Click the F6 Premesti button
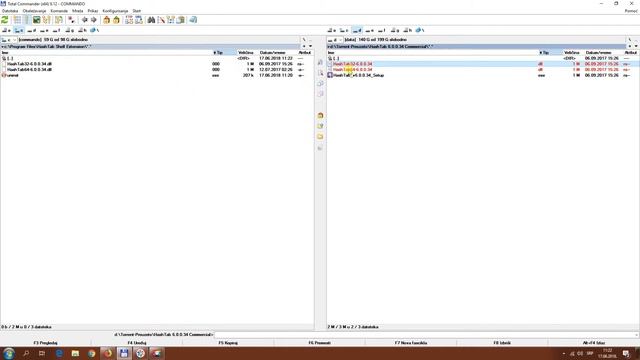Screen dimensions: 640x360 pos(320,343)
